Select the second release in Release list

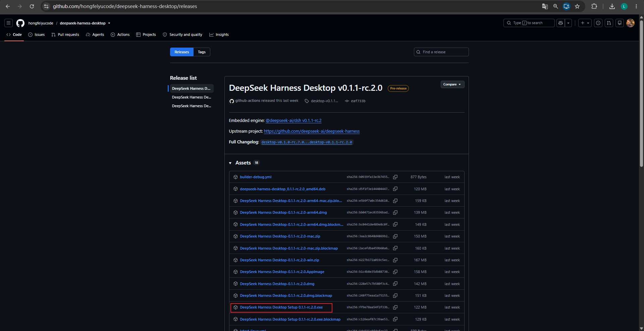point(192,97)
